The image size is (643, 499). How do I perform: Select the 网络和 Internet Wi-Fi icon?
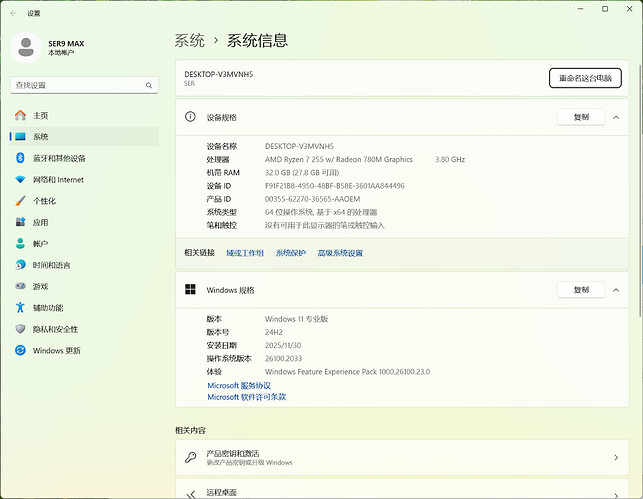(x=20, y=180)
